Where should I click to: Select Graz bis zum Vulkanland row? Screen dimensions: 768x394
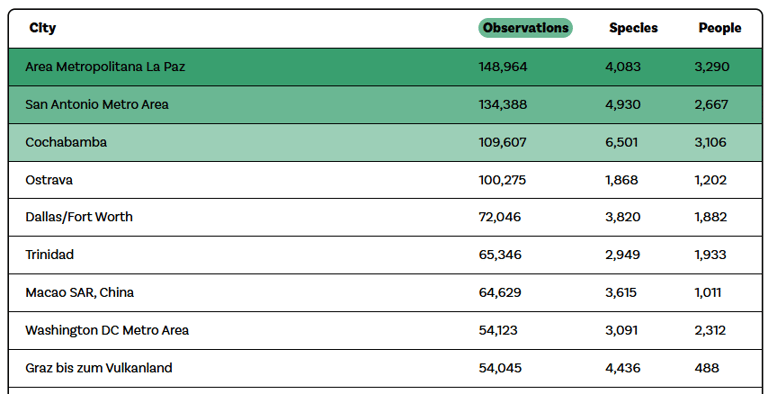[x=385, y=368]
